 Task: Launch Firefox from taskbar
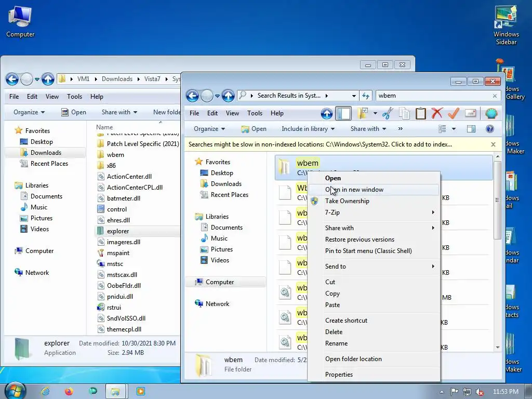click(x=69, y=392)
